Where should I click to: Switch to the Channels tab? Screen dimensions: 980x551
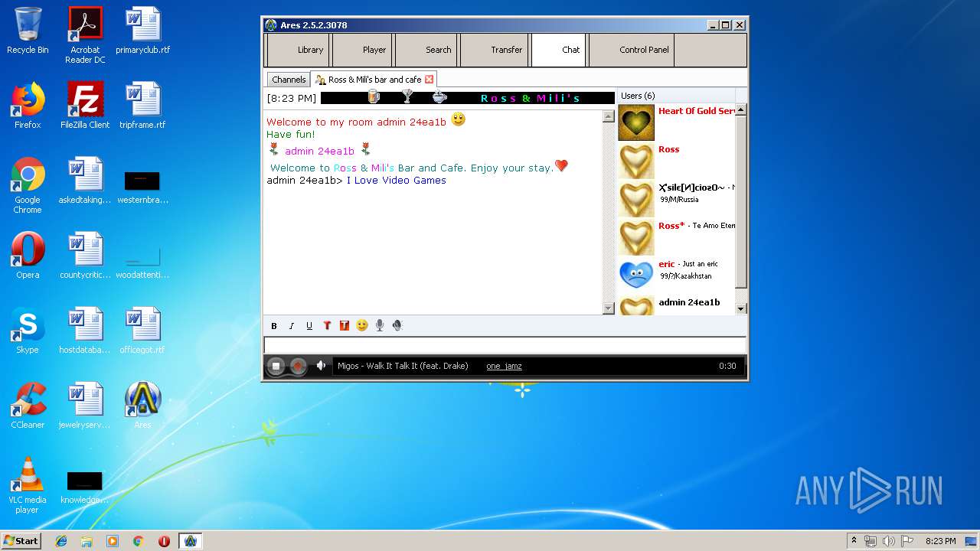pyautogui.click(x=289, y=80)
